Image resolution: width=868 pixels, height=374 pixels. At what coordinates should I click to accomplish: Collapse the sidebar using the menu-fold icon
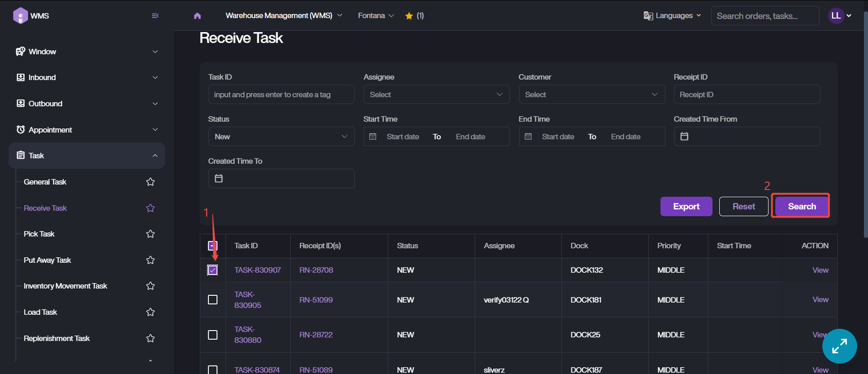coord(155,16)
